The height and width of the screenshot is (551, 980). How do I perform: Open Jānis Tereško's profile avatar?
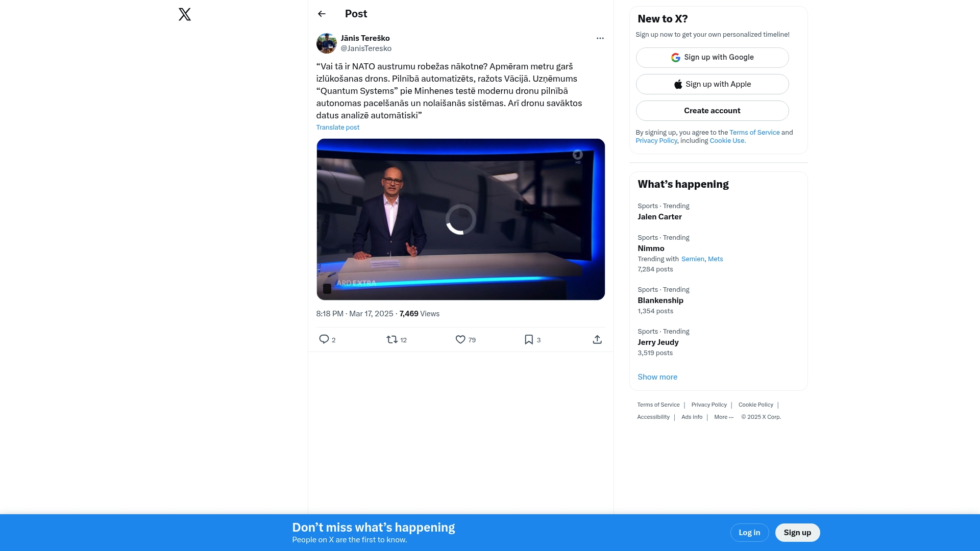pos(326,43)
